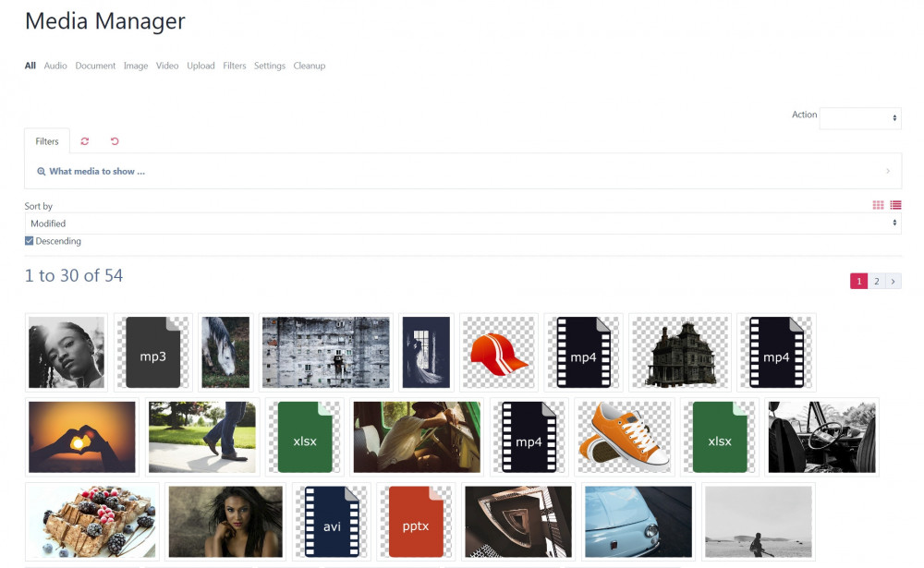924x568 pixels.
Task: Go to page 2 of results
Action: coord(876,281)
